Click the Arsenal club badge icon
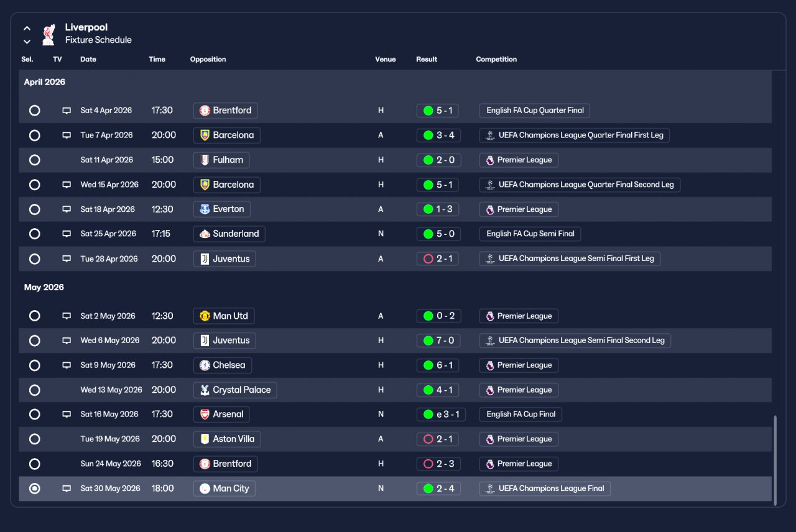The width and height of the screenshot is (796, 532). (x=205, y=415)
